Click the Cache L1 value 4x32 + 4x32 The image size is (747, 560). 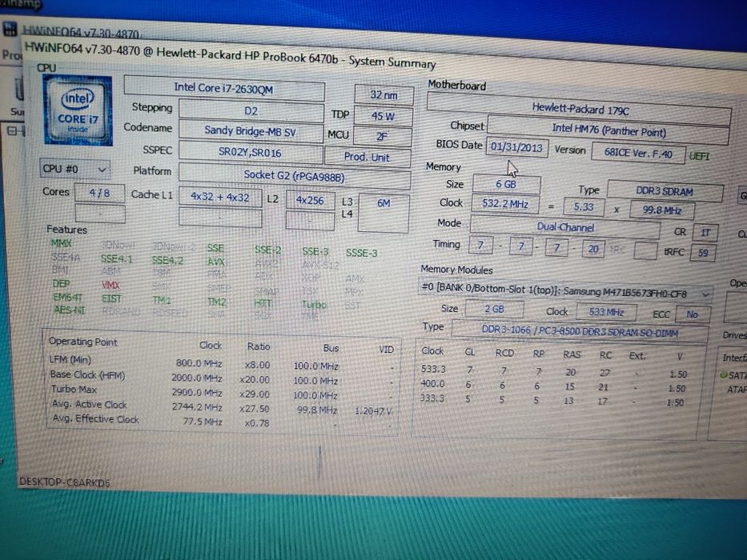pyautogui.click(x=220, y=197)
